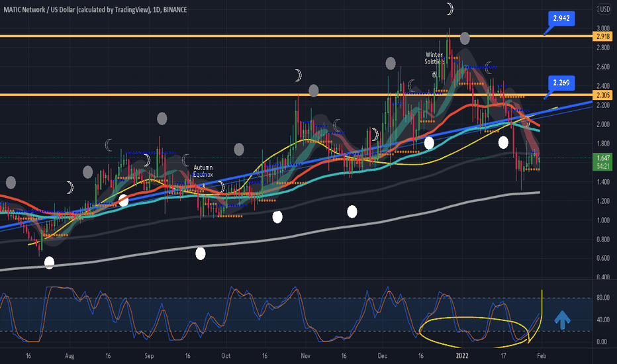The image size is (617, 364).
Task: Click the Dec date on the time axis
Action: pos(383,356)
